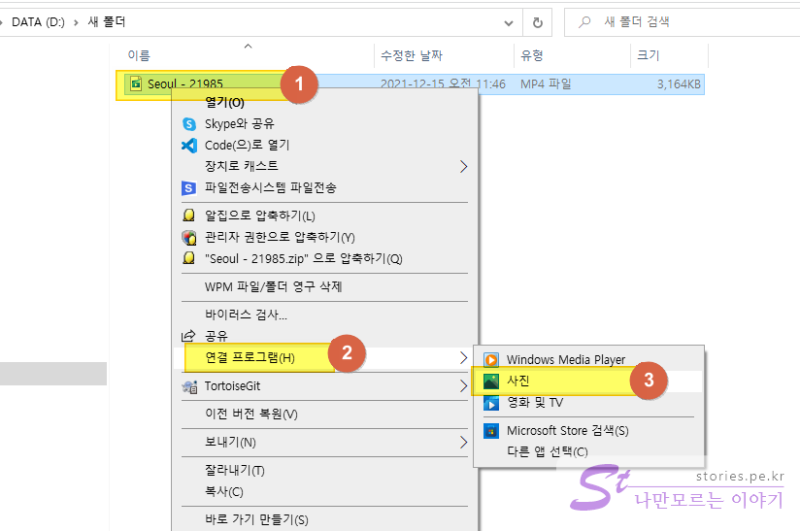Viewport: 800px width, 531px height.
Task: Expand the 연결 프로그램(H) submenu arrow
Action: click(463, 358)
